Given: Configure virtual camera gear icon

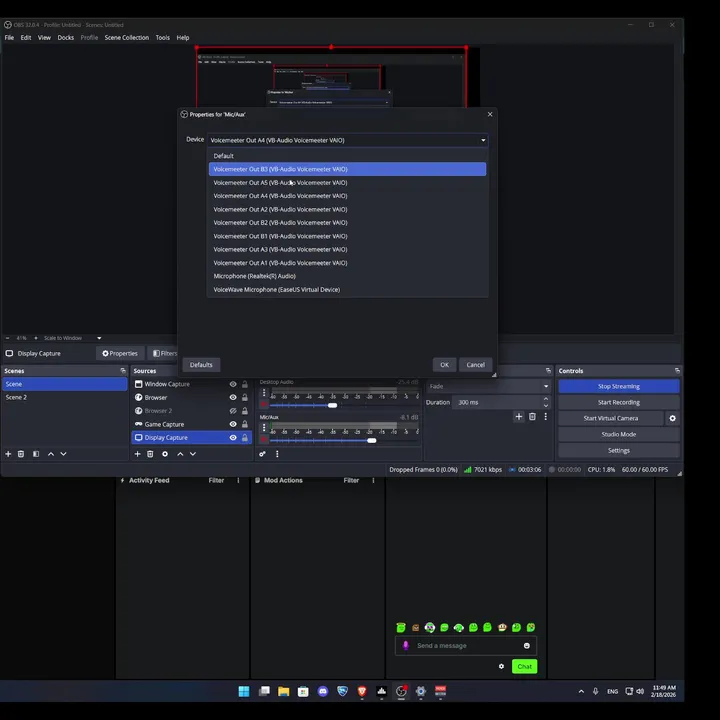Looking at the screenshot, I should (672, 418).
